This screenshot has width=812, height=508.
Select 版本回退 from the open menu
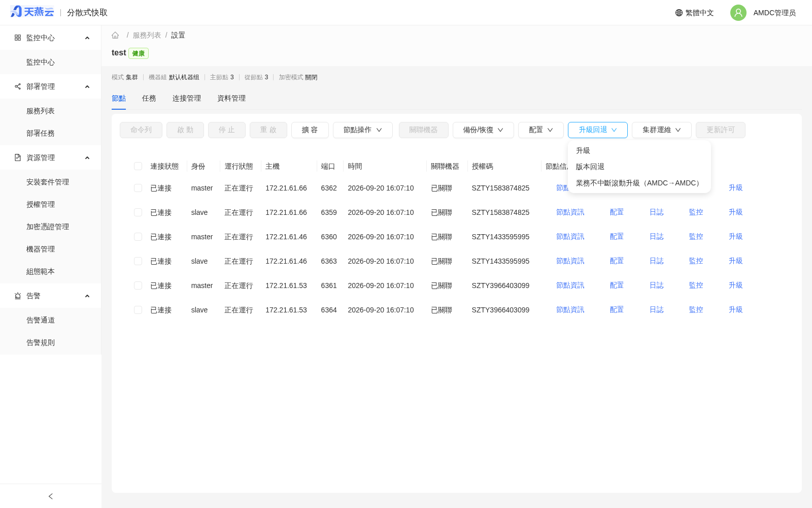[590, 167]
